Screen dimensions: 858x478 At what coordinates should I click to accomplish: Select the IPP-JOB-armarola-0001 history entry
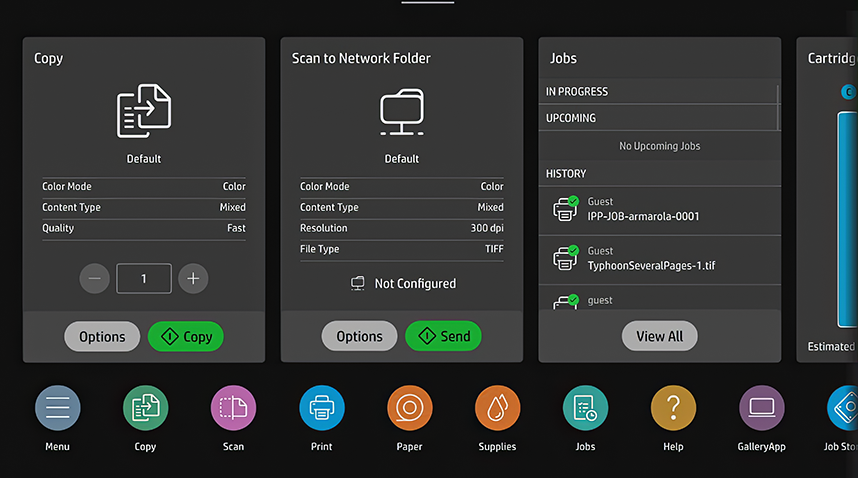click(659, 210)
